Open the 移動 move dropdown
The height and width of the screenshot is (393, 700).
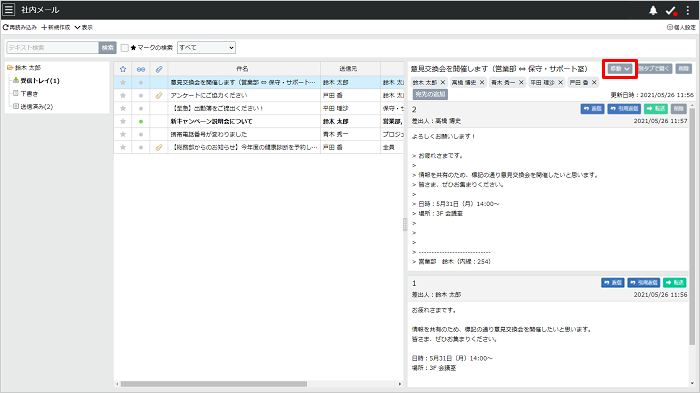(x=620, y=69)
